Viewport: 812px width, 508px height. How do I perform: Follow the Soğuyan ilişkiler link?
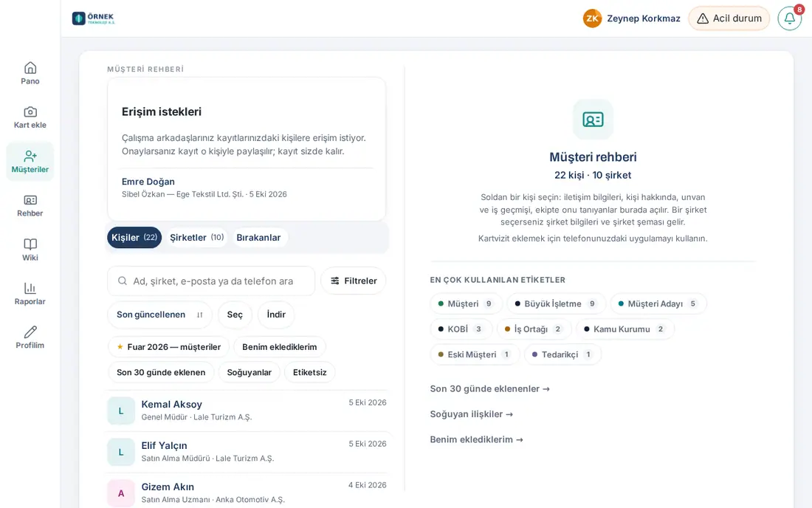coord(471,414)
